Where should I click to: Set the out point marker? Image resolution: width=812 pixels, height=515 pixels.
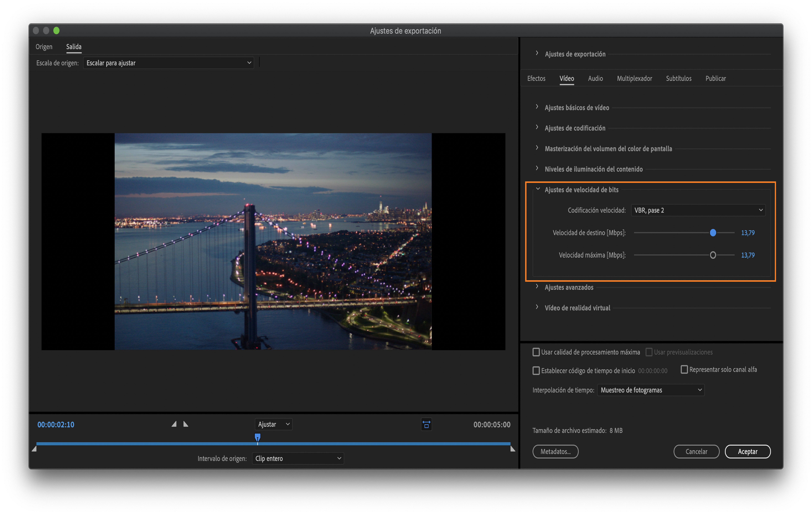tap(186, 424)
